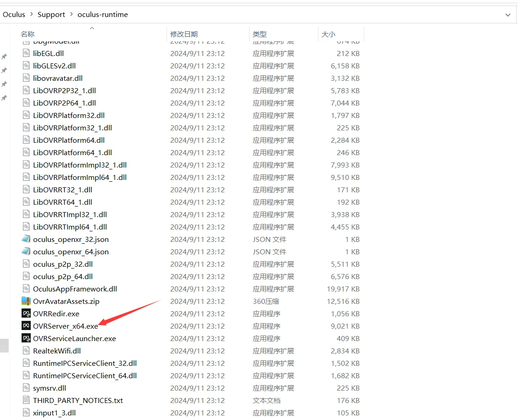Click the 19,917 KB size cell
Image resolution: width=518 pixels, height=420 pixels.
point(343,289)
